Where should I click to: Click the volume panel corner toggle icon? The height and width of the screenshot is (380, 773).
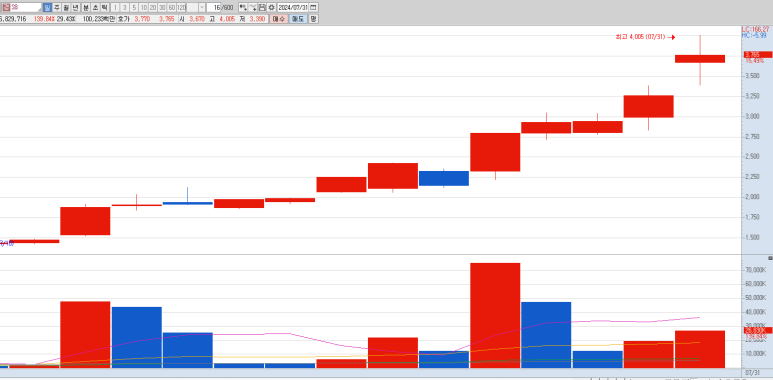point(770,258)
